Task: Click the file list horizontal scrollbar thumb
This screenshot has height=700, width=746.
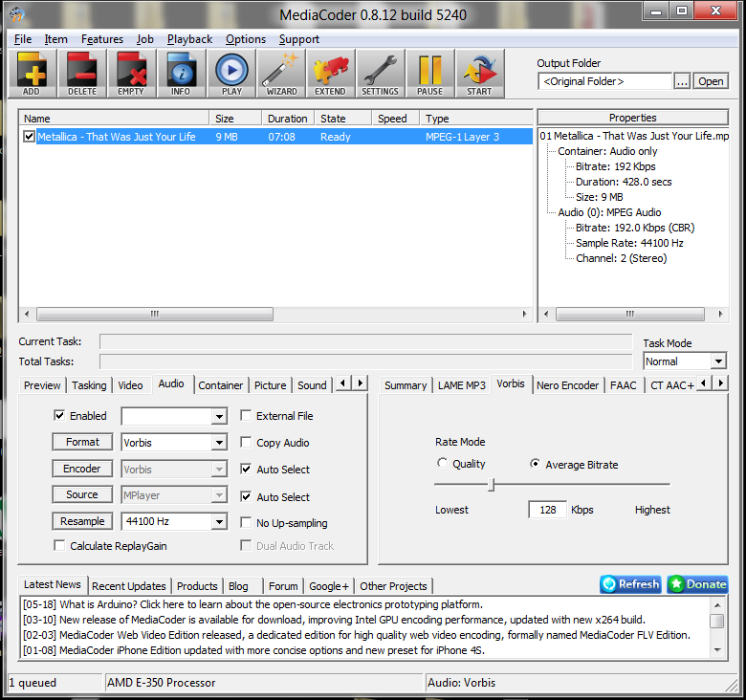Action: tap(155, 314)
